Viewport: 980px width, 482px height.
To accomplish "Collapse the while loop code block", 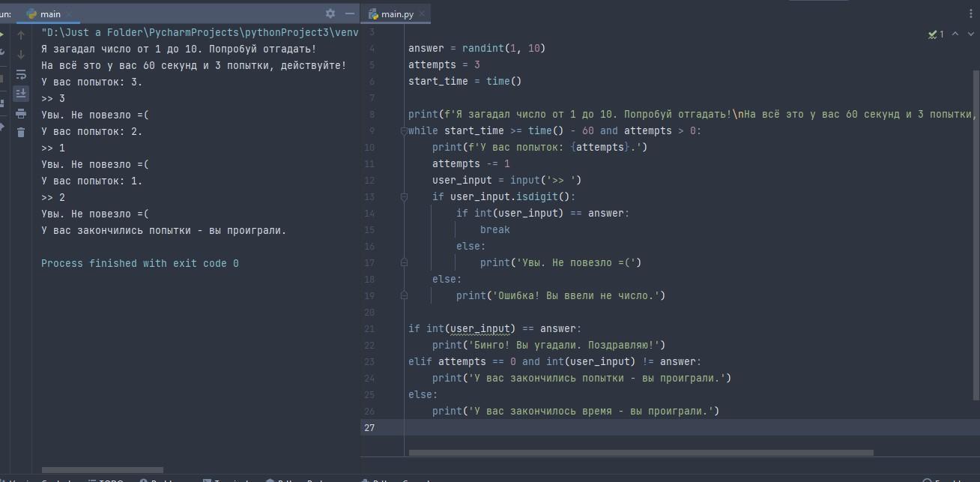I will 404,131.
